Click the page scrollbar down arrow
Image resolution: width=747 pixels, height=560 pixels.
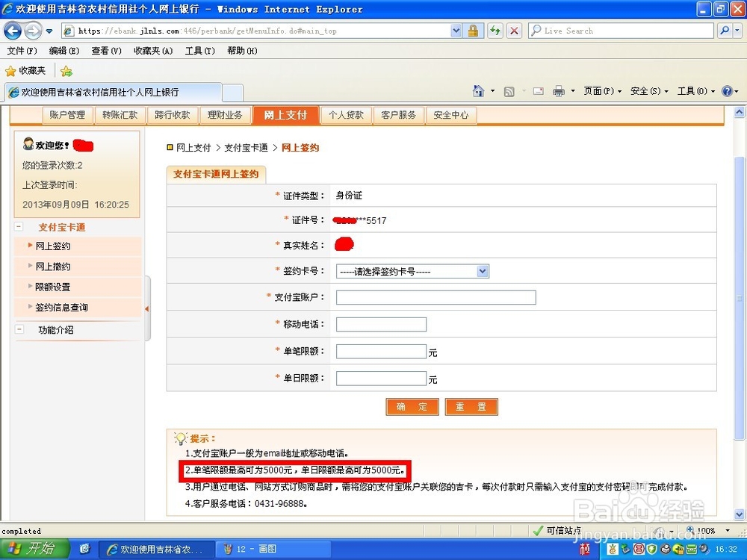739,514
